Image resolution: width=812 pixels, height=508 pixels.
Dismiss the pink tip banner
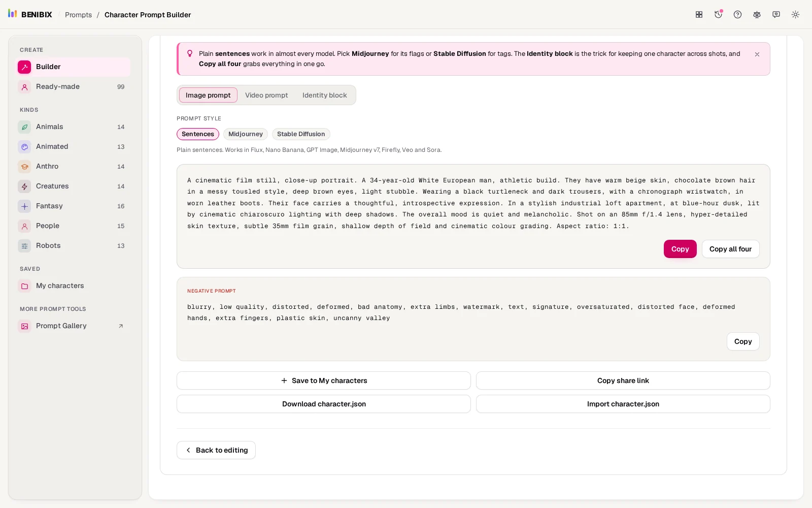coord(757,54)
